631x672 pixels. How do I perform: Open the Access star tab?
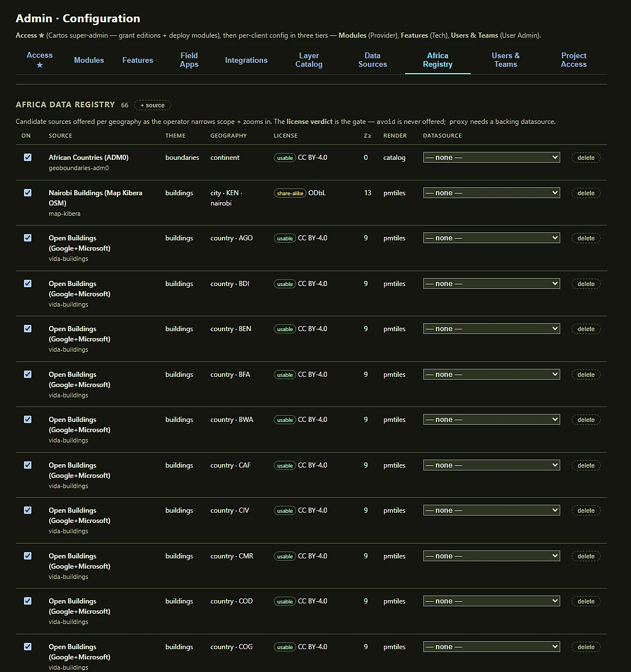pos(39,60)
